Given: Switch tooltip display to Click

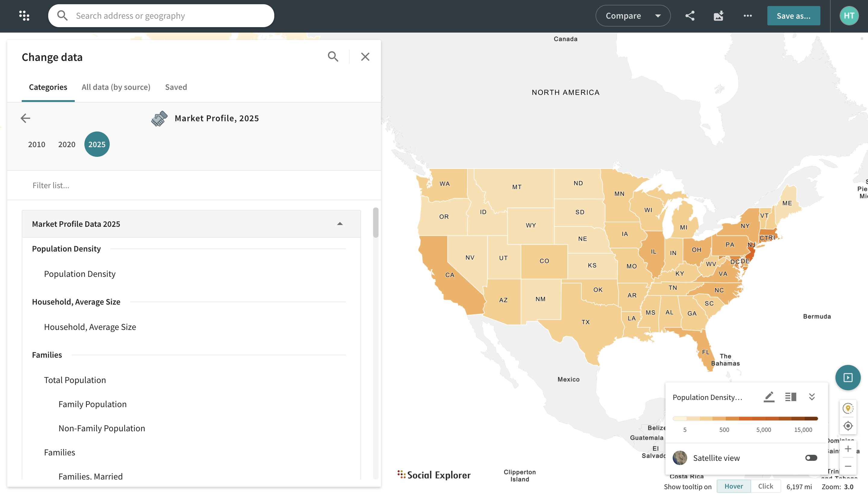Looking at the screenshot, I should pyautogui.click(x=766, y=486).
